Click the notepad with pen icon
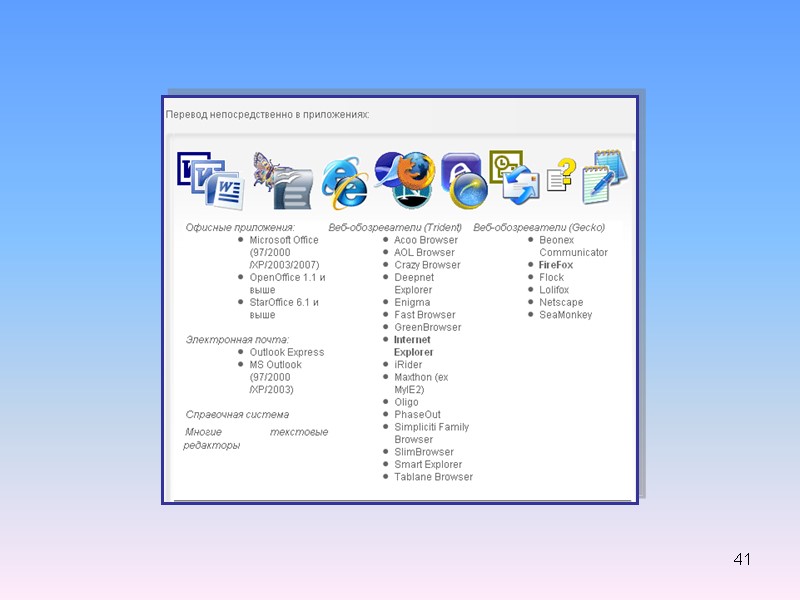This screenshot has height=600, width=800. (605, 177)
